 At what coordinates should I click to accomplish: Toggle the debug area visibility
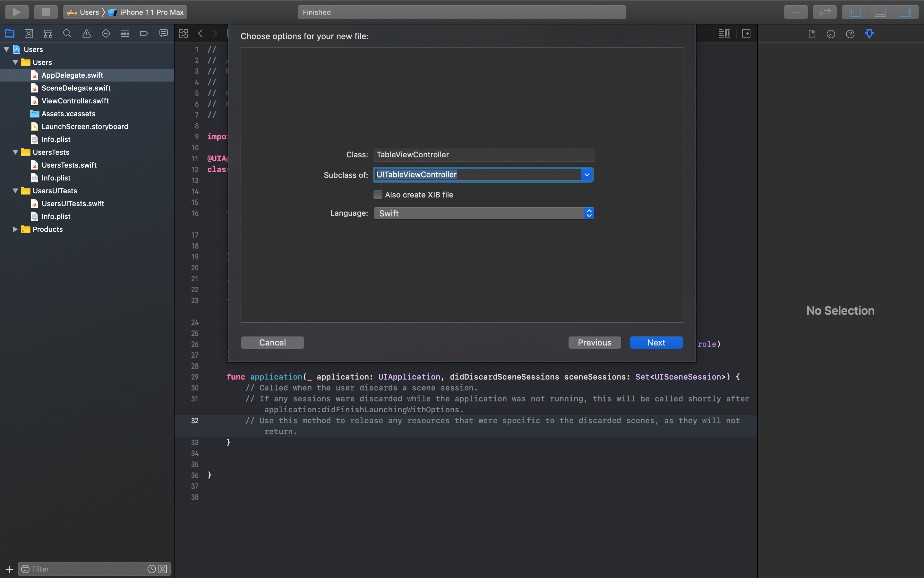880,12
